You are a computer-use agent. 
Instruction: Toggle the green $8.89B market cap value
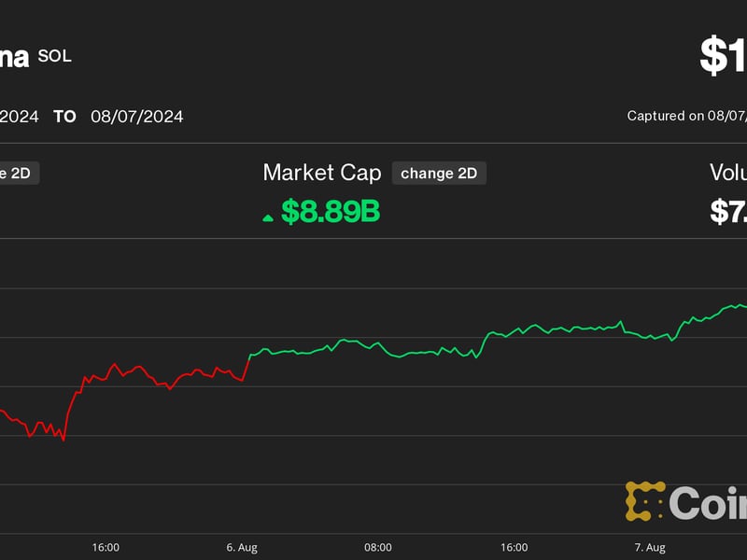pos(331,211)
